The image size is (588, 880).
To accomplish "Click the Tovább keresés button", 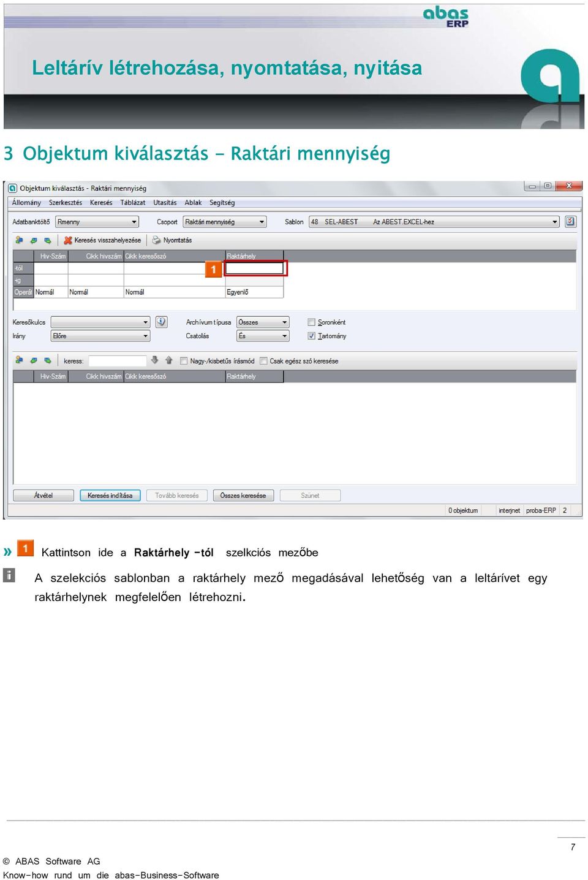I will pyautogui.click(x=177, y=495).
